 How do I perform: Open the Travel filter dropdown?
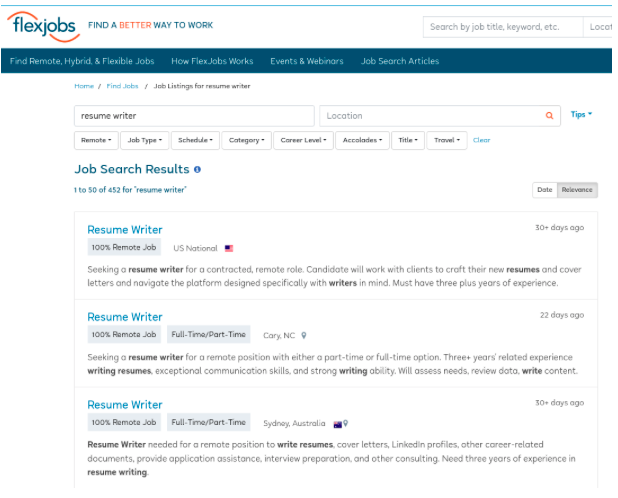coord(447,140)
